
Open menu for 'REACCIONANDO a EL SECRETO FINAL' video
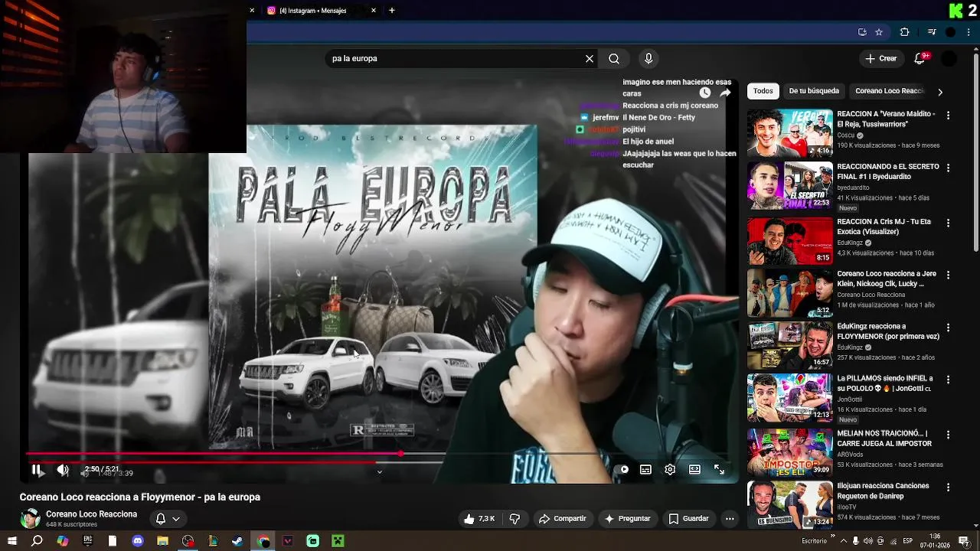948,168
